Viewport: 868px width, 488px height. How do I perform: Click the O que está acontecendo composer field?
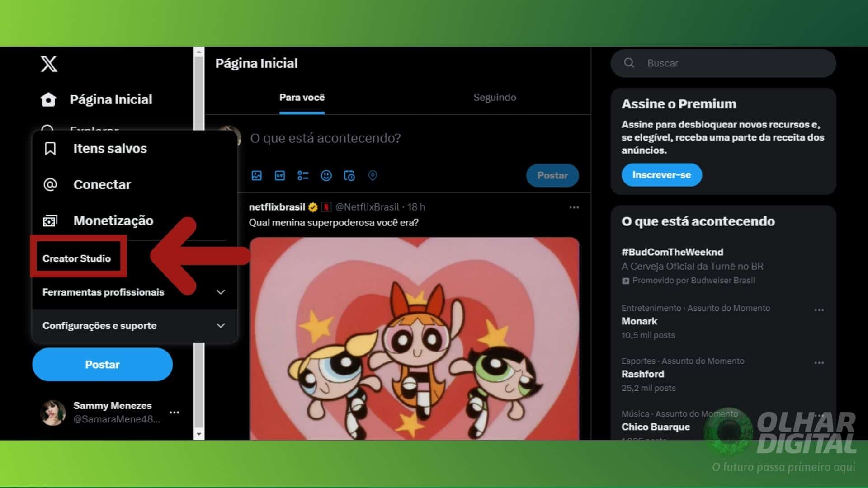coord(325,138)
